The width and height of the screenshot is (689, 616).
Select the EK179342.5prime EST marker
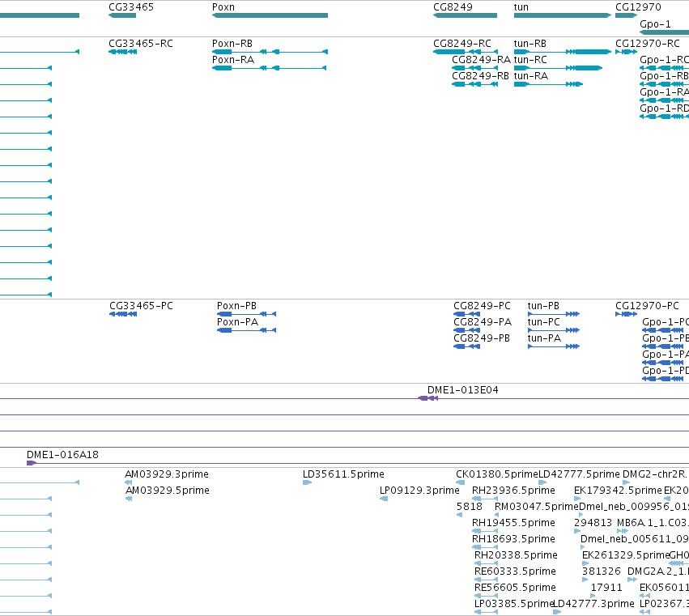point(577,499)
